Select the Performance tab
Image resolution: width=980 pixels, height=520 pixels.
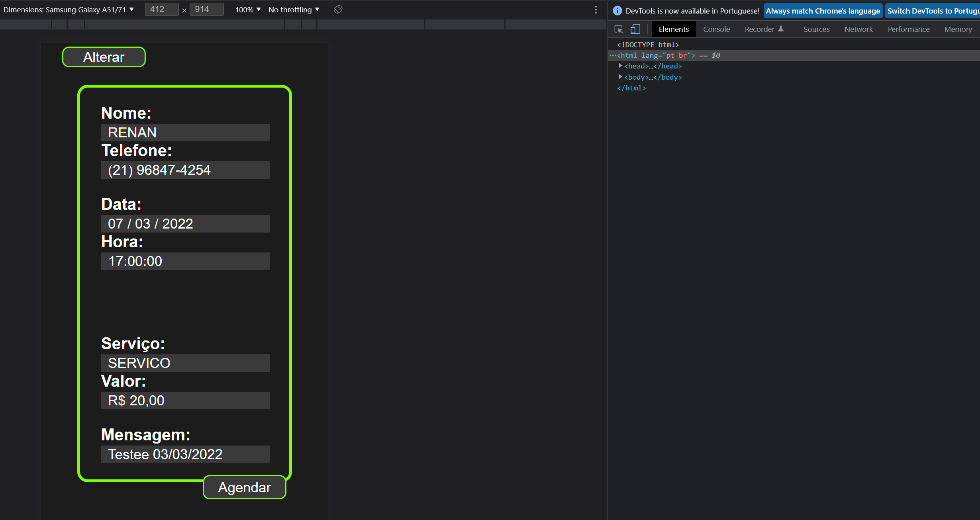[908, 29]
